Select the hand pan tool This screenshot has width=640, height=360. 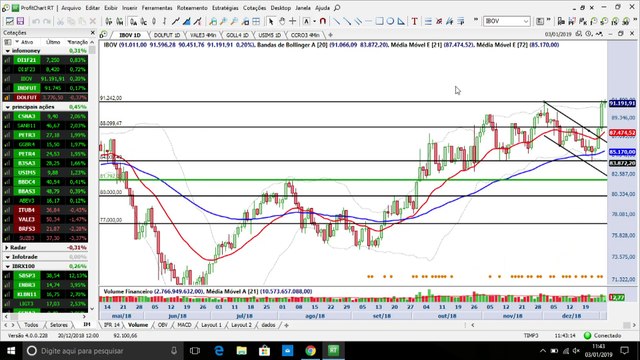282,21
